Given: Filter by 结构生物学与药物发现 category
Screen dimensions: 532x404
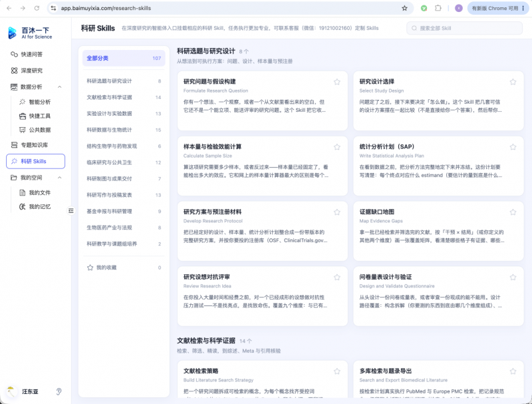Looking at the screenshot, I should [x=124, y=146].
